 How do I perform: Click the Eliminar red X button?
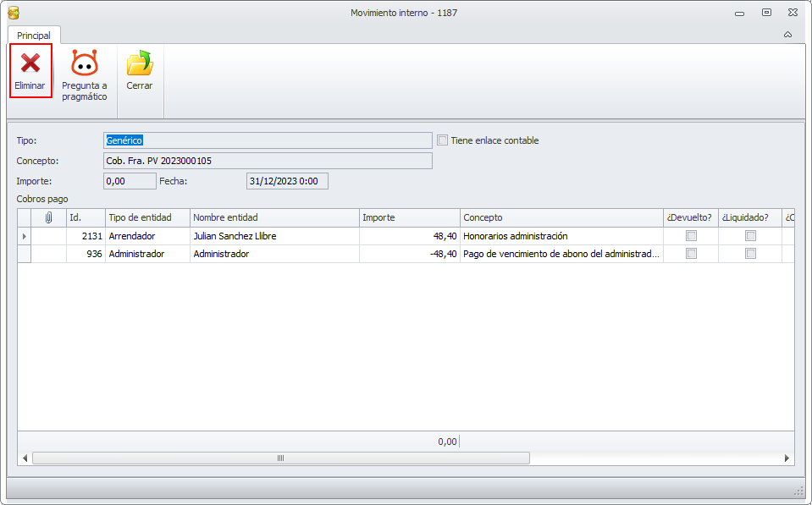click(x=30, y=71)
